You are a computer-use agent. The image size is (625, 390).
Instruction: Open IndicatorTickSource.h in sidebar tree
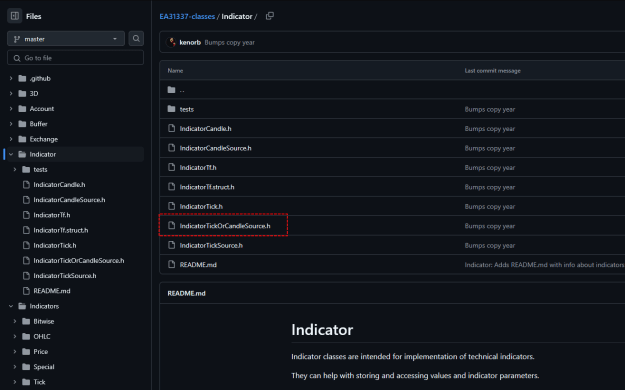pyautogui.click(x=65, y=276)
